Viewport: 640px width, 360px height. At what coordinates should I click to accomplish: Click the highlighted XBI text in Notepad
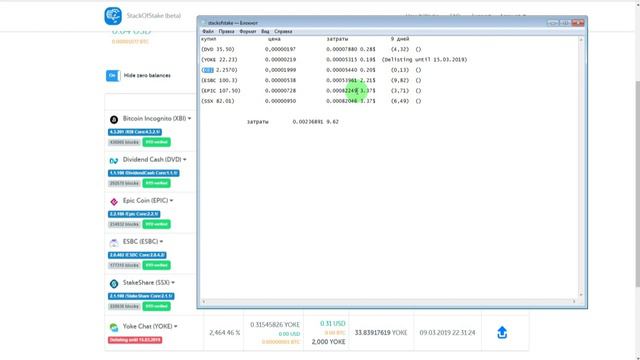208,70
